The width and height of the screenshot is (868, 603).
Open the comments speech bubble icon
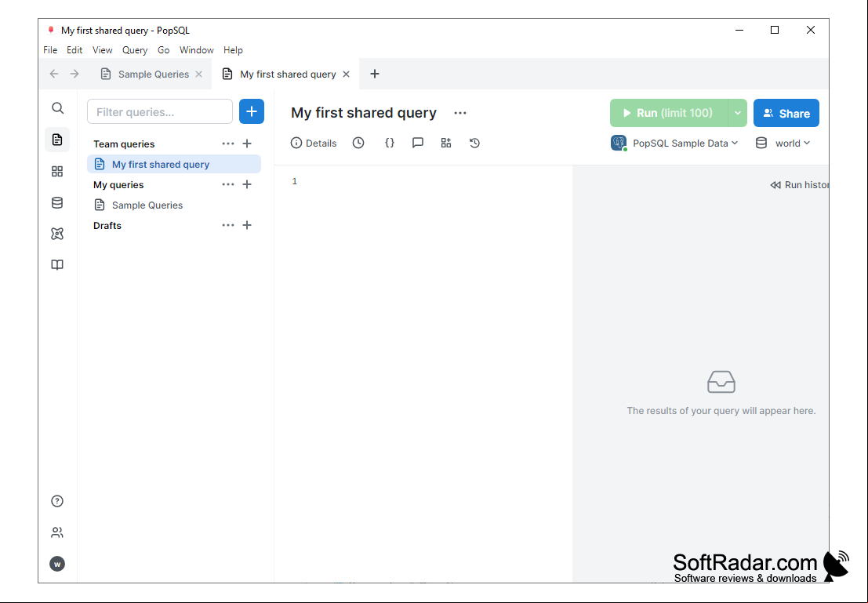coord(418,143)
